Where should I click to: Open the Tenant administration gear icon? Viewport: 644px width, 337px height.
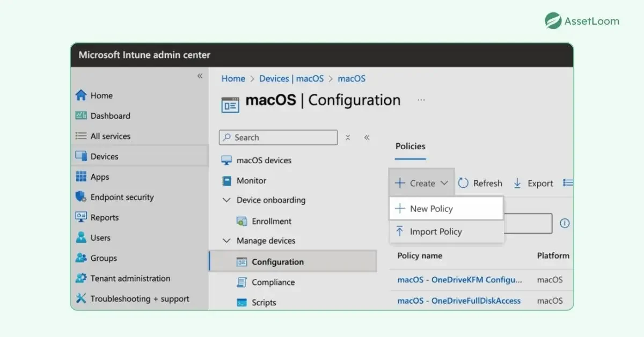point(81,279)
